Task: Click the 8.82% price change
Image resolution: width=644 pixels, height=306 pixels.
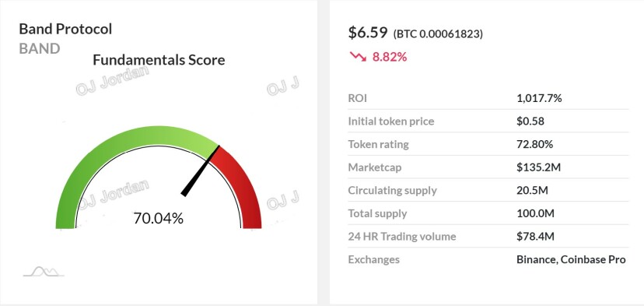Action: (390, 57)
